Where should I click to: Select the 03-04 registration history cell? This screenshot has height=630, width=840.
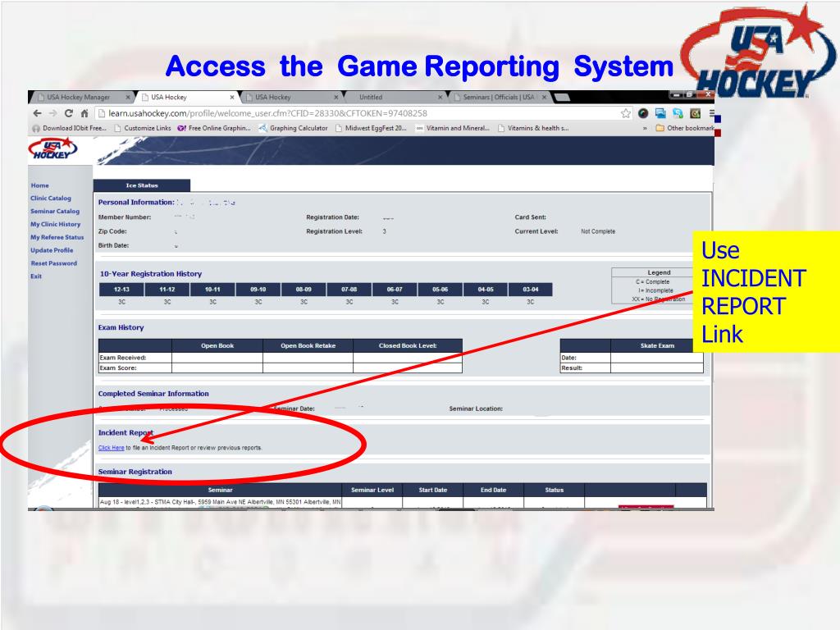[531, 290]
